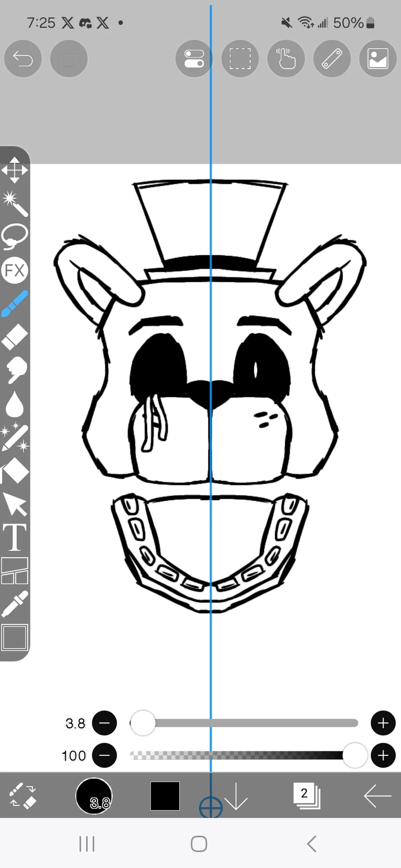Tap the Discord notification icon in status bar
401x868 pixels.
(x=85, y=23)
